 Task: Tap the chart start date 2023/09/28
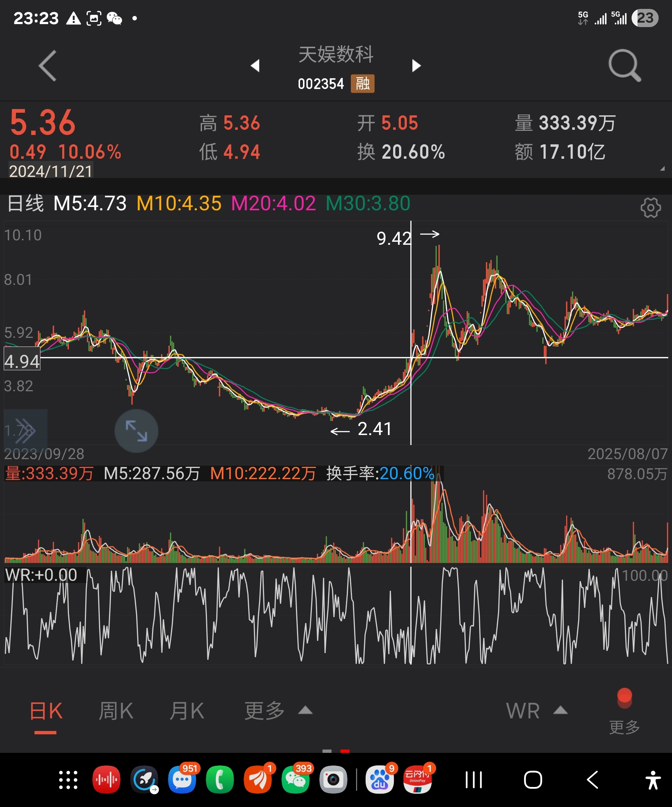[x=44, y=454]
